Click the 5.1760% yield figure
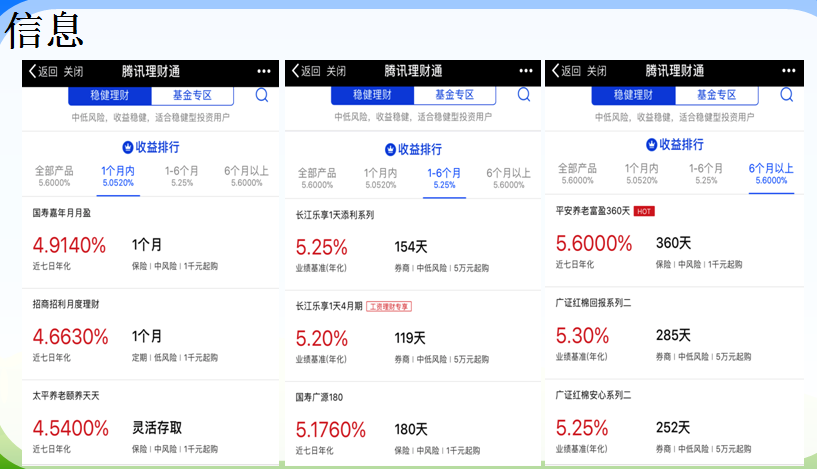Screen dimensions: 817x469 tap(331, 430)
